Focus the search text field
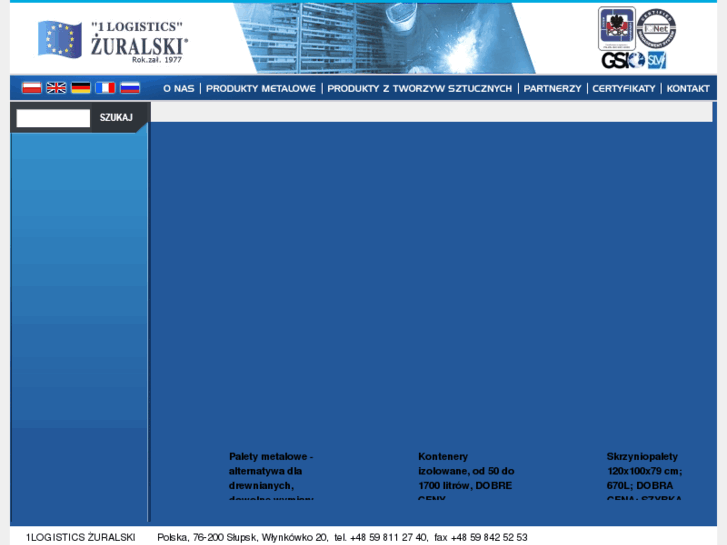The image size is (727, 545). [53, 118]
